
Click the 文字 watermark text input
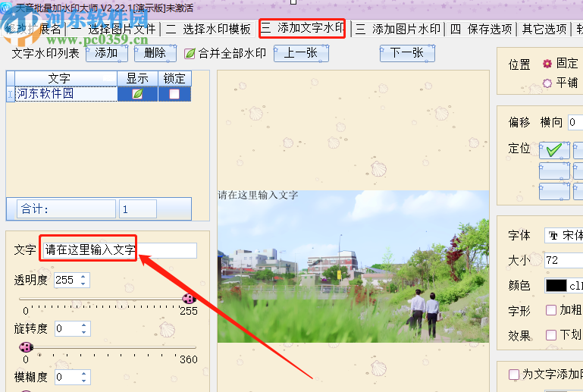pos(120,250)
